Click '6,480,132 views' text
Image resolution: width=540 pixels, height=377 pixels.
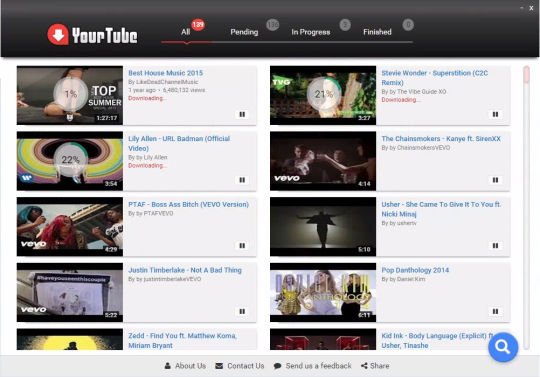click(x=184, y=90)
